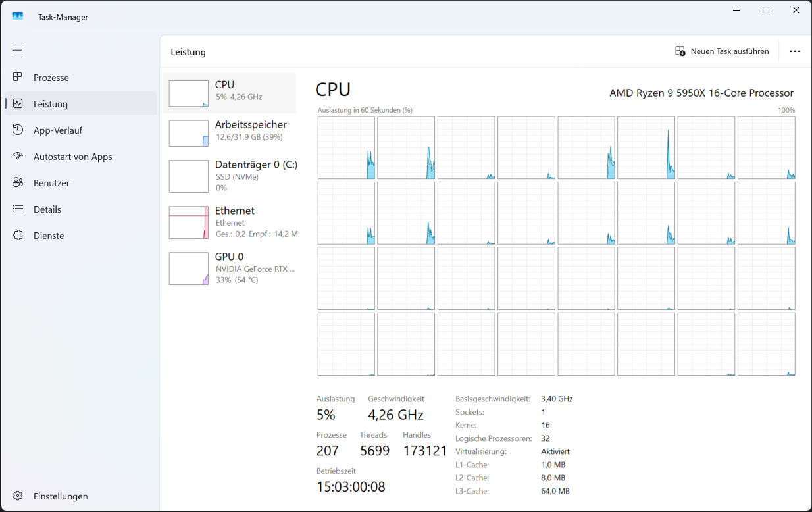
Task: Click the L1-Cache value 1,0 MB
Action: [x=553, y=465]
